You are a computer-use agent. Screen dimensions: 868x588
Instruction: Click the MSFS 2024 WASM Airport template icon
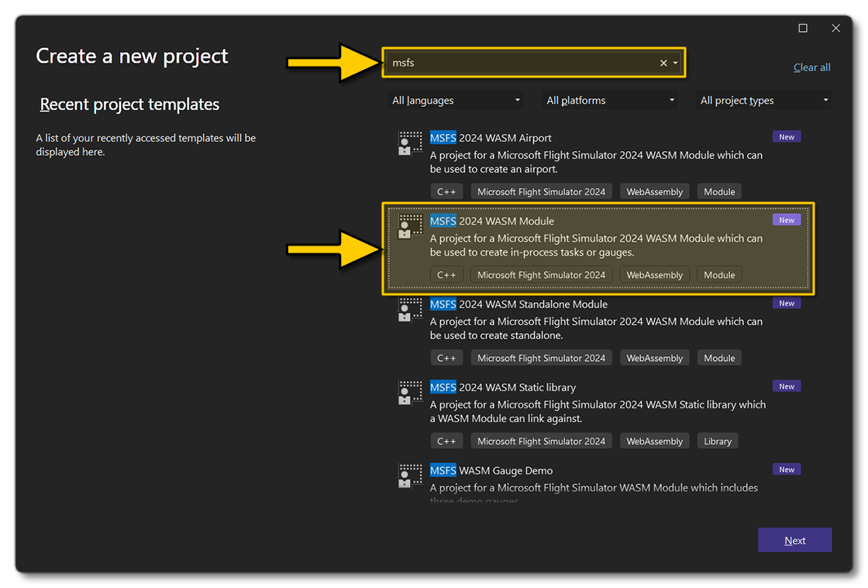(410, 143)
